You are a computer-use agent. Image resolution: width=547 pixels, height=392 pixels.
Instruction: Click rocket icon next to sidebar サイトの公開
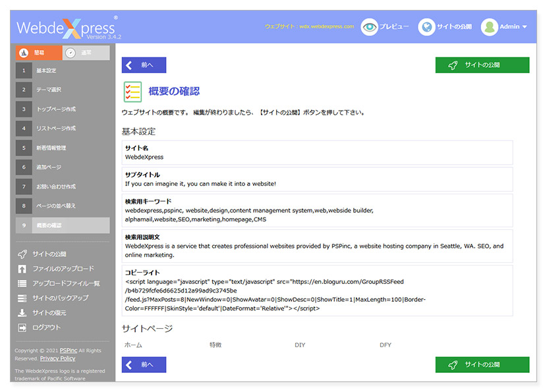tap(22, 254)
